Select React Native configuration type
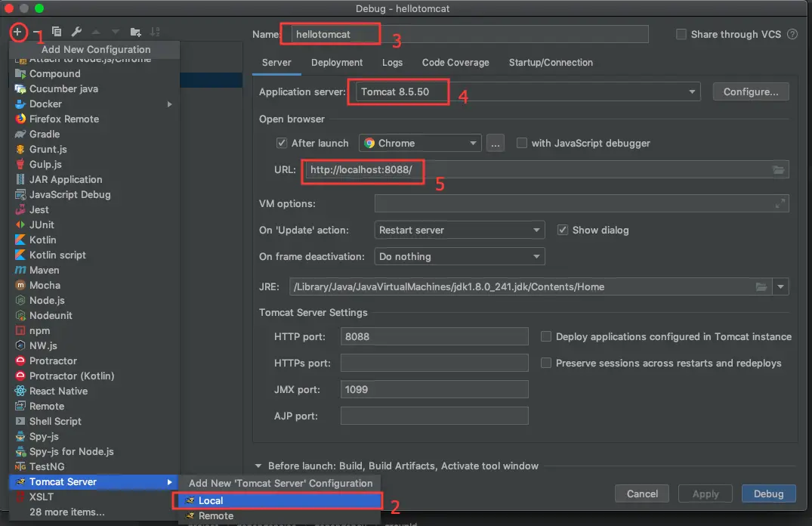Image resolution: width=812 pixels, height=526 pixels. pos(93,391)
